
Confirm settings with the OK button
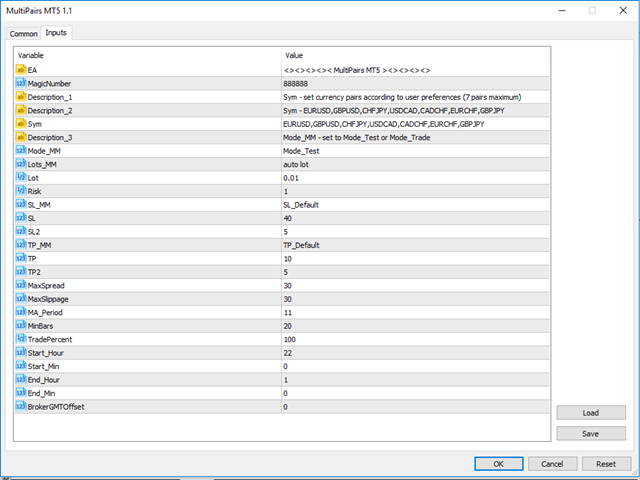(x=498, y=464)
